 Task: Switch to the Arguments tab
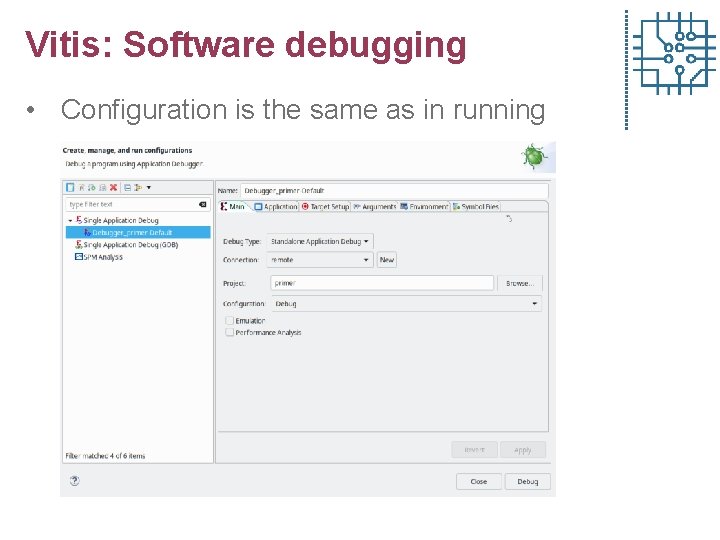tap(375, 207)
